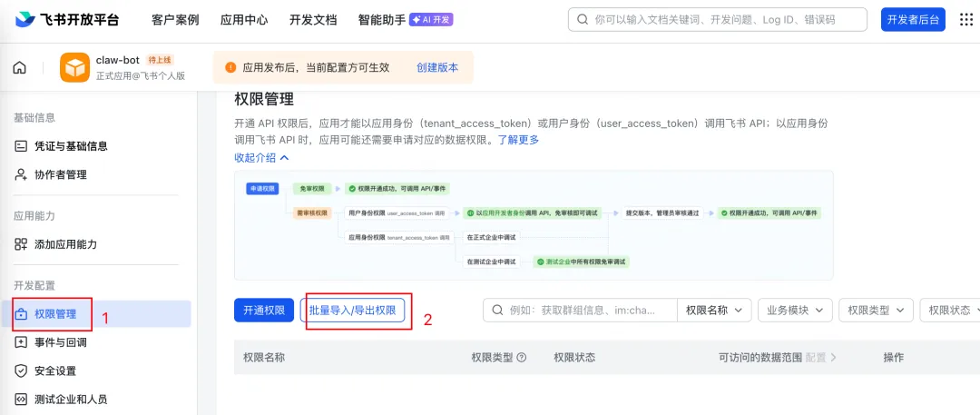Click the claw-bot orange app icon
Screen dimensions: 980x415
click(x=75, y=67)
